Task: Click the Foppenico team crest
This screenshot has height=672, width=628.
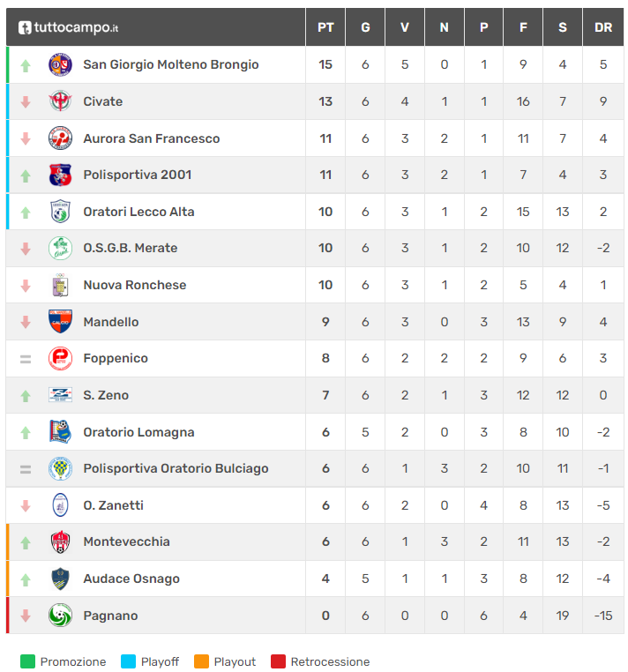Action: 60,358
